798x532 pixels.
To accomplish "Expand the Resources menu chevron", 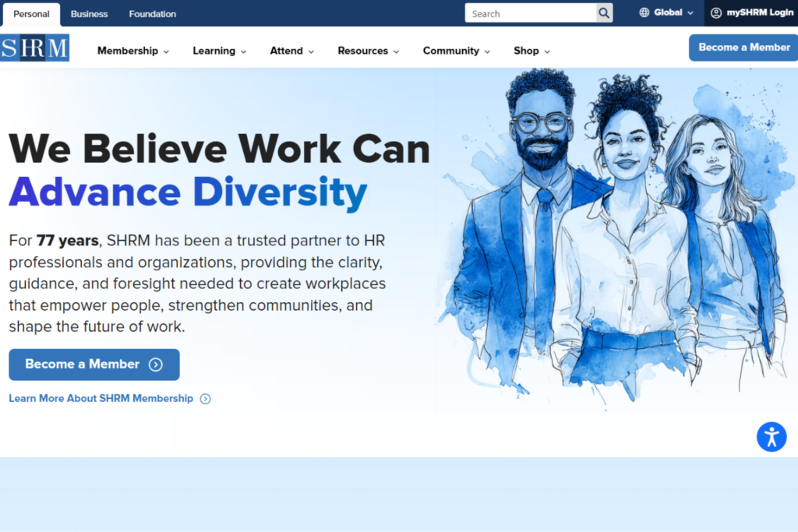I will 397,52.
